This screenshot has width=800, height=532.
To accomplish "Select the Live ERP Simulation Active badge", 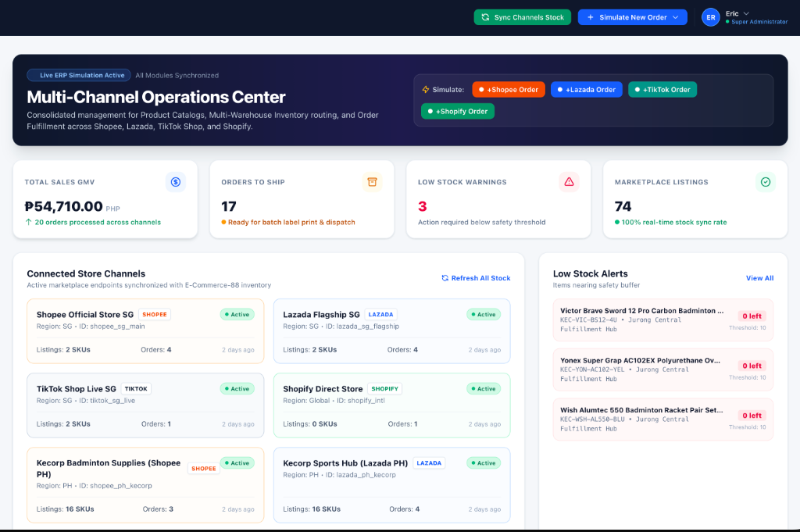I will point(79,75).
